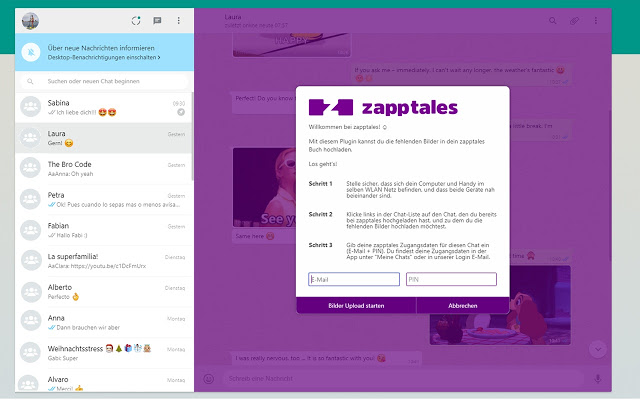Screen dimensions: 640x400
Task: Open the sunglasses GIF thumbnail
Action: point(264,187)
